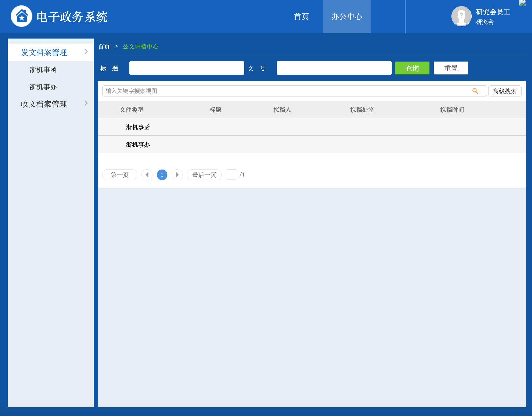Click the 文号 input field
The width and height of the screenshot is (532, 416).
(x=334, y=68)
